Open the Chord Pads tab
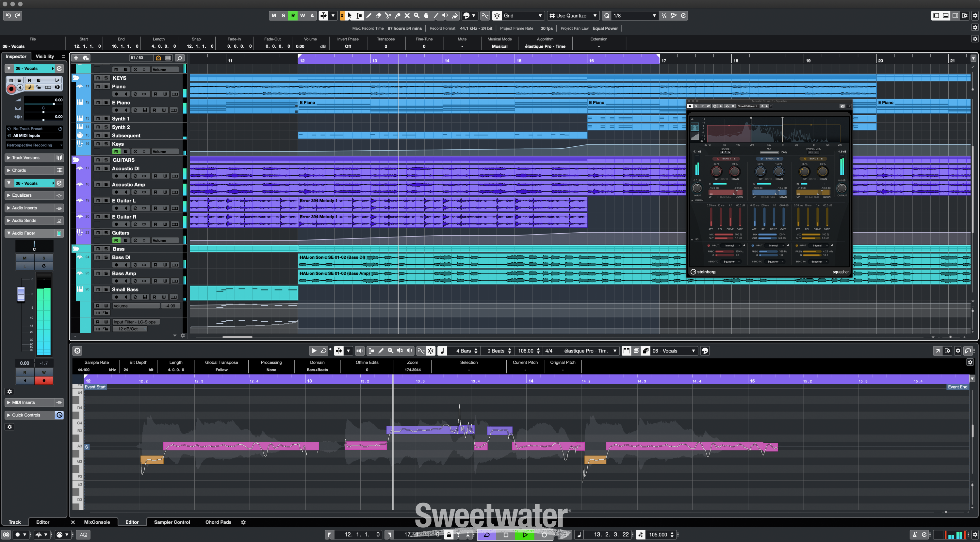This screenshot has width=980, height=542. (218, 522)
